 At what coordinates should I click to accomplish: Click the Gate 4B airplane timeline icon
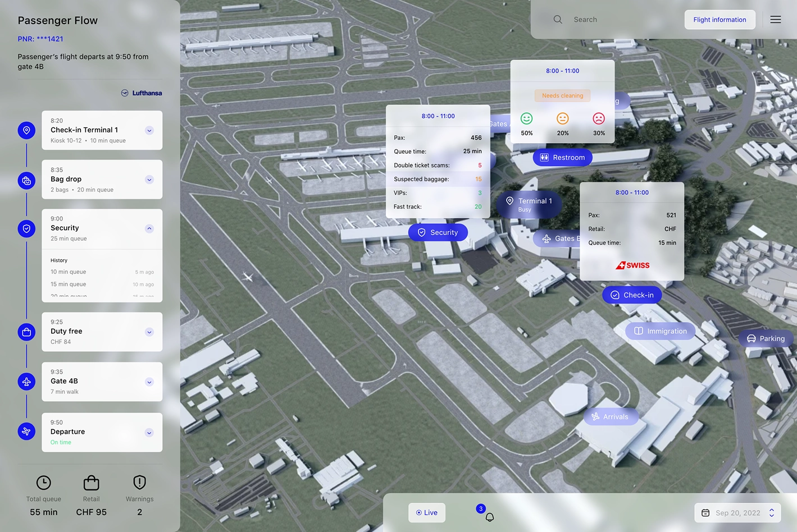pos(26,382)
